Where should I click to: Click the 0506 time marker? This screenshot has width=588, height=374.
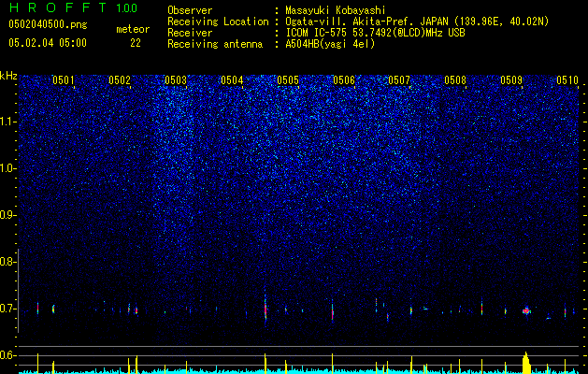click(x=344, y=79)
